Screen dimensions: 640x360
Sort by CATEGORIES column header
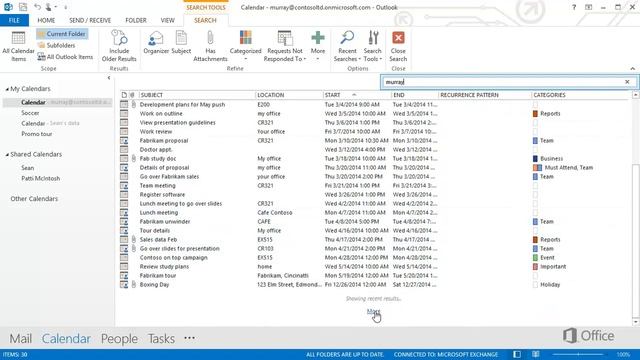pos(581,95)
